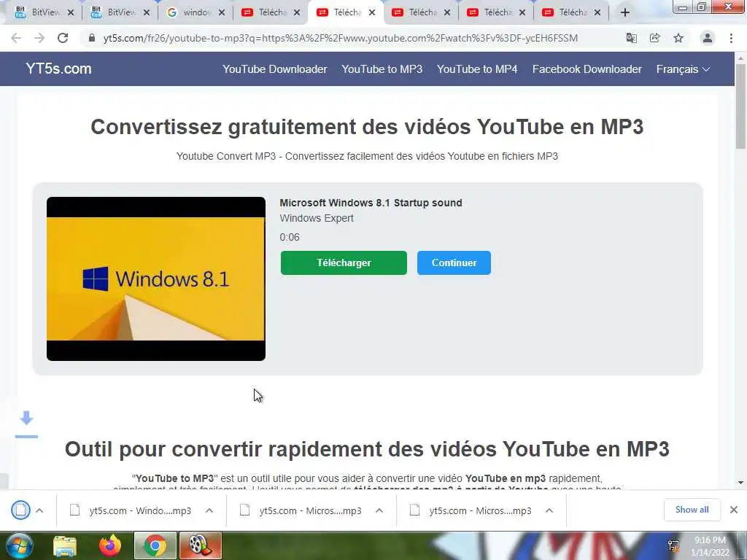Close the active Télécha tab

[x=372, y=13]
